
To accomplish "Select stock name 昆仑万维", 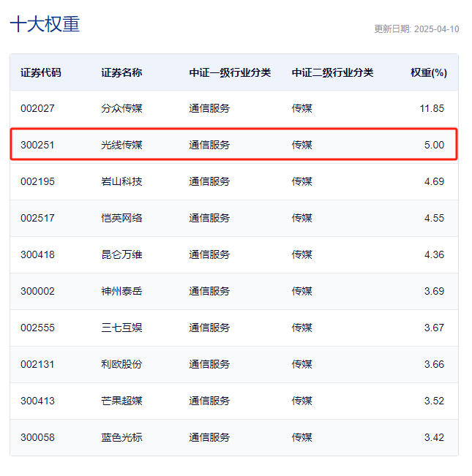I will pyautogui.click(x=121, y=254).
